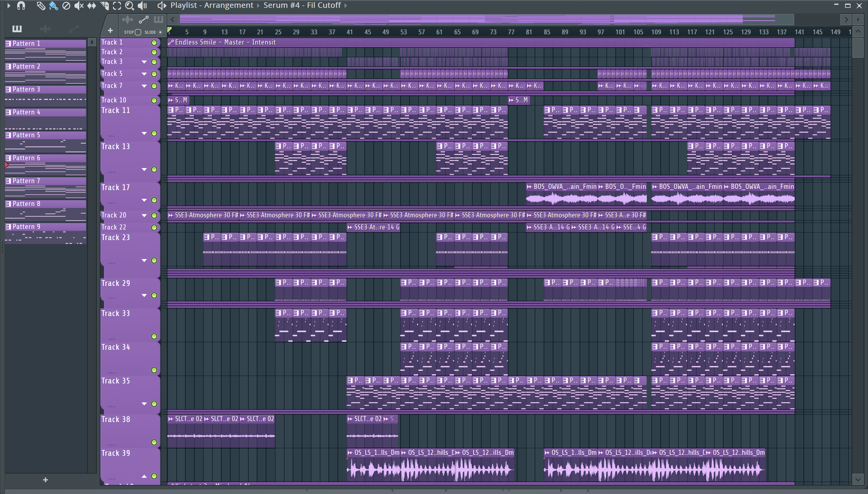Collapse Track 17 group arrow
868x494 pixels.
[144, 200]
